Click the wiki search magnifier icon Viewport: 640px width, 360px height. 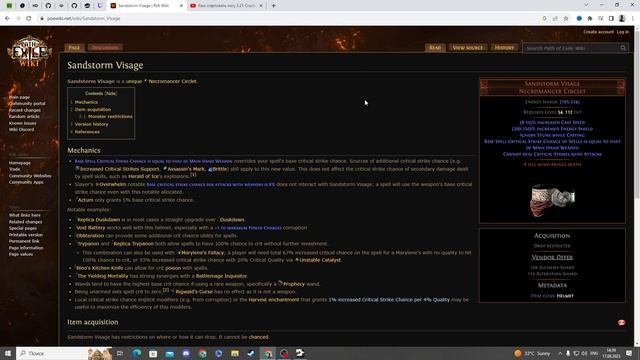pos(623,48)
